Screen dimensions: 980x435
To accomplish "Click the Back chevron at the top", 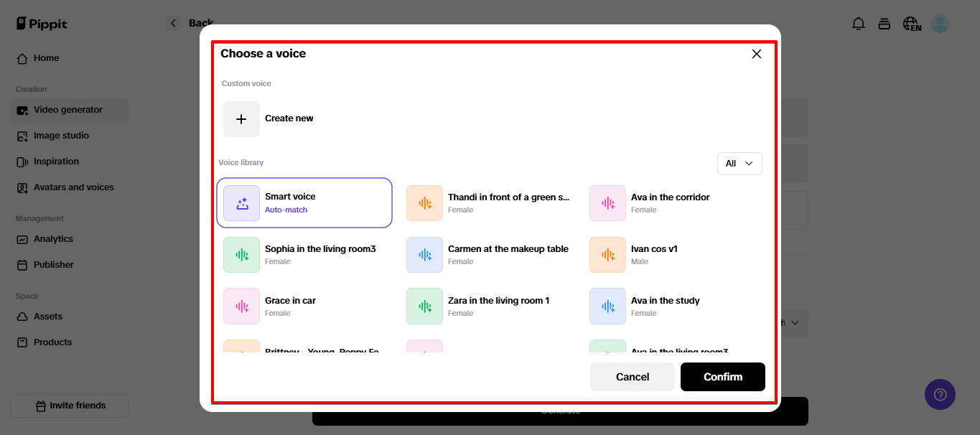I will [x=172, y=22].
